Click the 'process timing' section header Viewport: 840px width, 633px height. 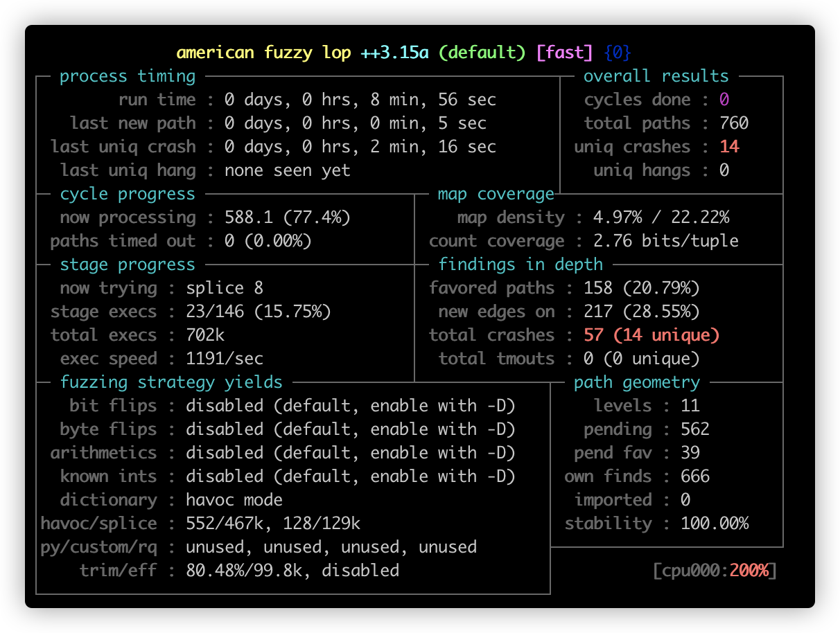point(128,76)
